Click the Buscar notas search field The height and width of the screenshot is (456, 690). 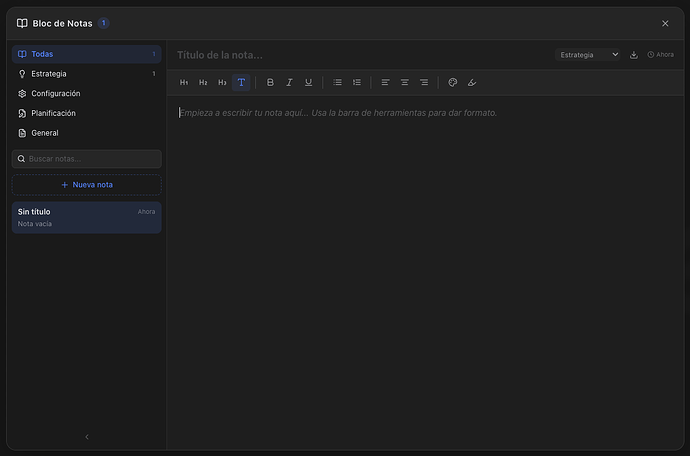tap(86, 159)
